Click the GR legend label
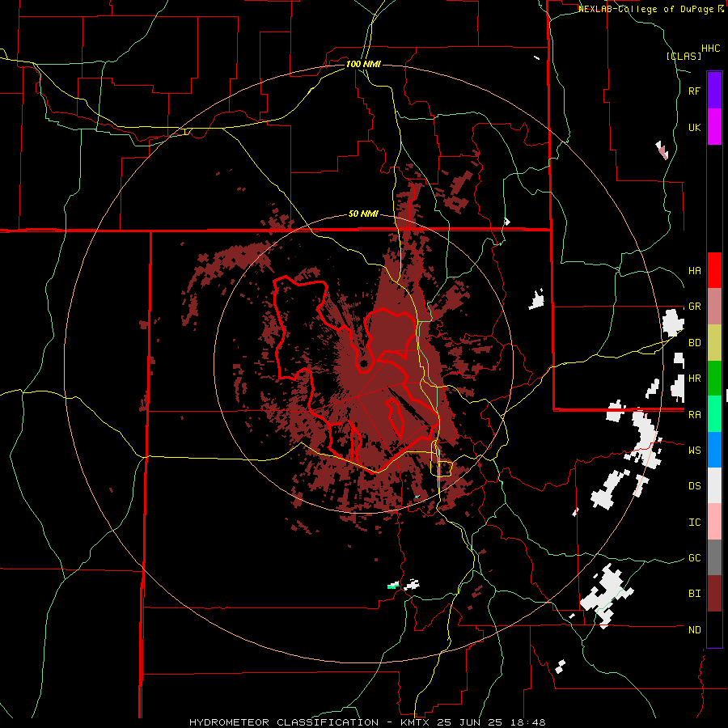The image size is (728, 728). click(x=694, y=307)
